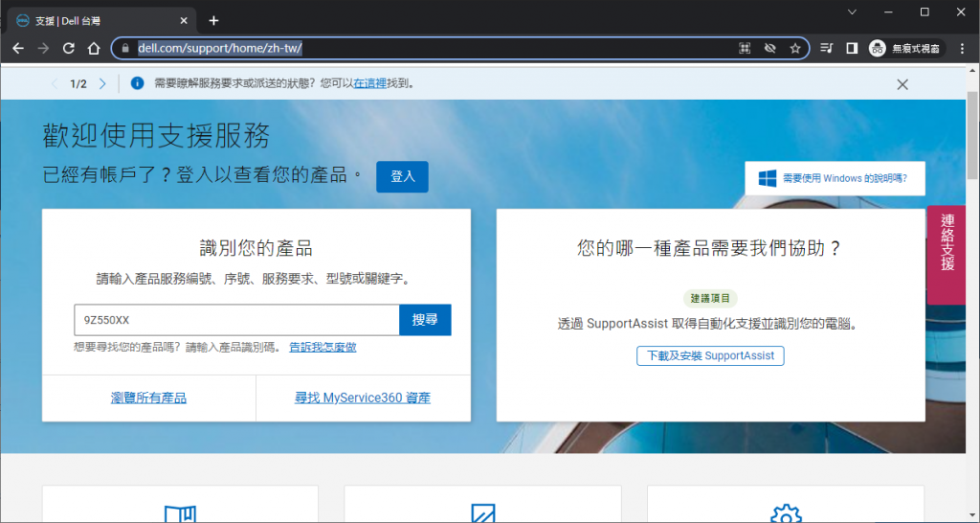Viewport: 980px width, 523px height.
Task: Show next notification with right chevron
Action: (102, 84)
